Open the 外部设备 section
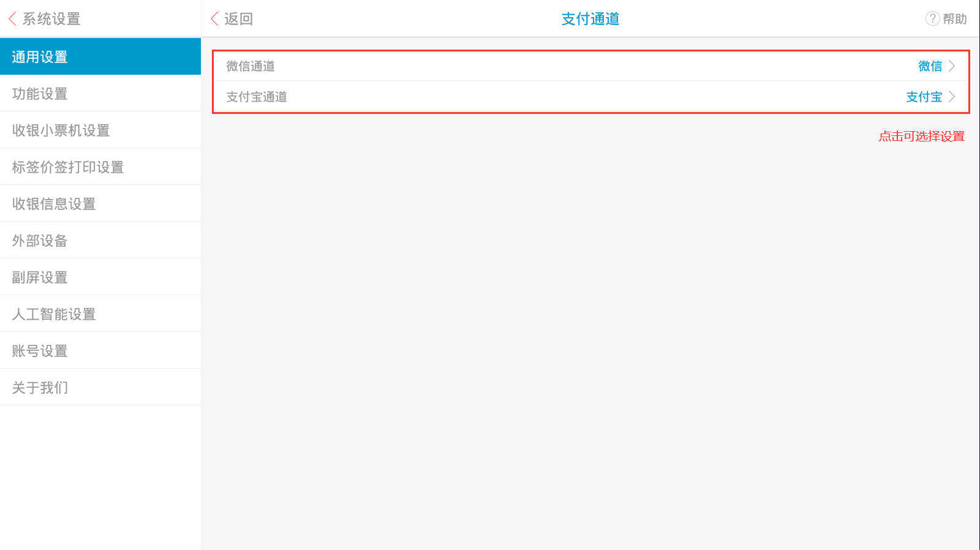This screenshot has height=550, width=980. coord(100,240)
